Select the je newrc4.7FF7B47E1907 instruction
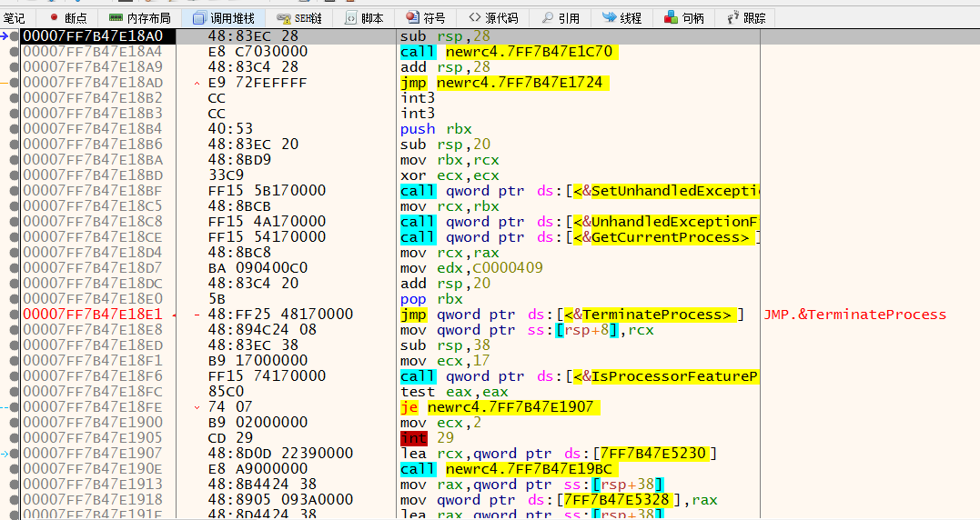Viewport: 980px width, 520px height. pyautogui.click(x=500, y=407)
